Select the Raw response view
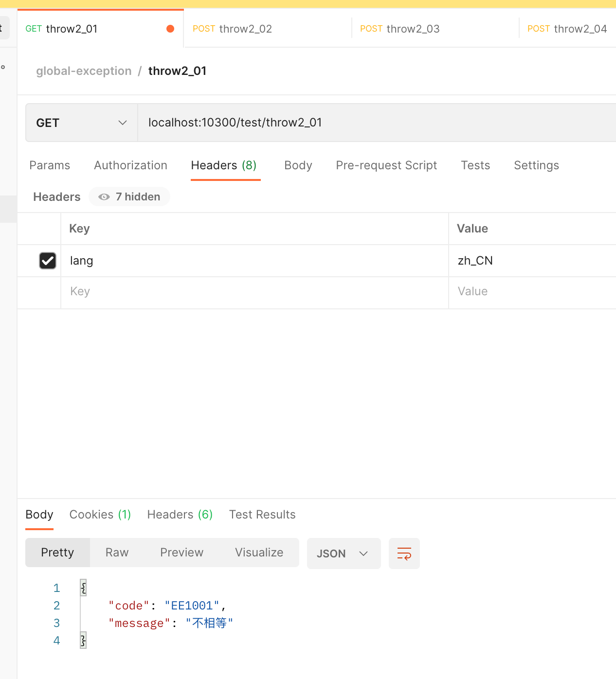The height and width of the screenshot is (679, 616). click(x=117, y=553)
